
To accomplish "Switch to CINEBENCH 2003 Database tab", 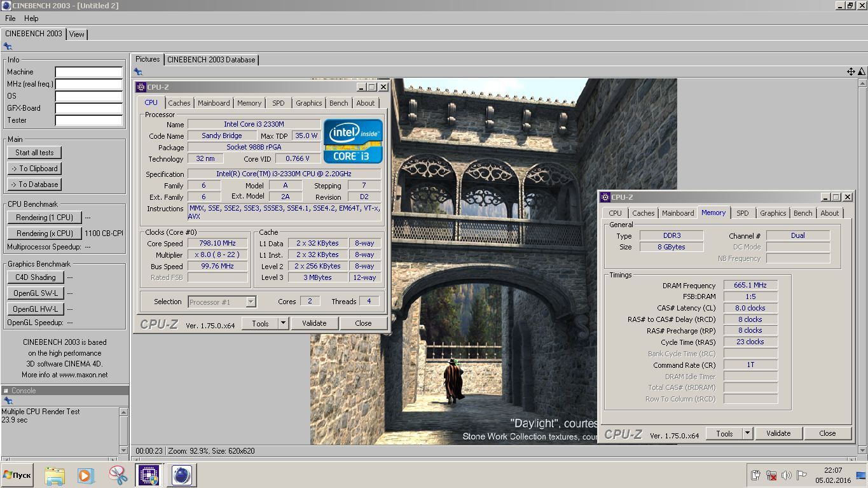I will click(x=211, y=60).
